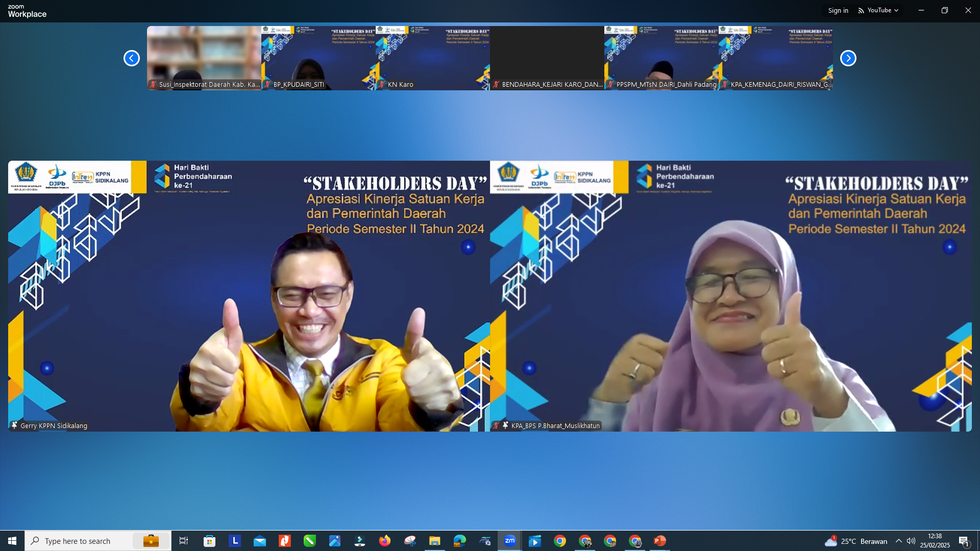Click Sign in at top right

click(838, 10)
